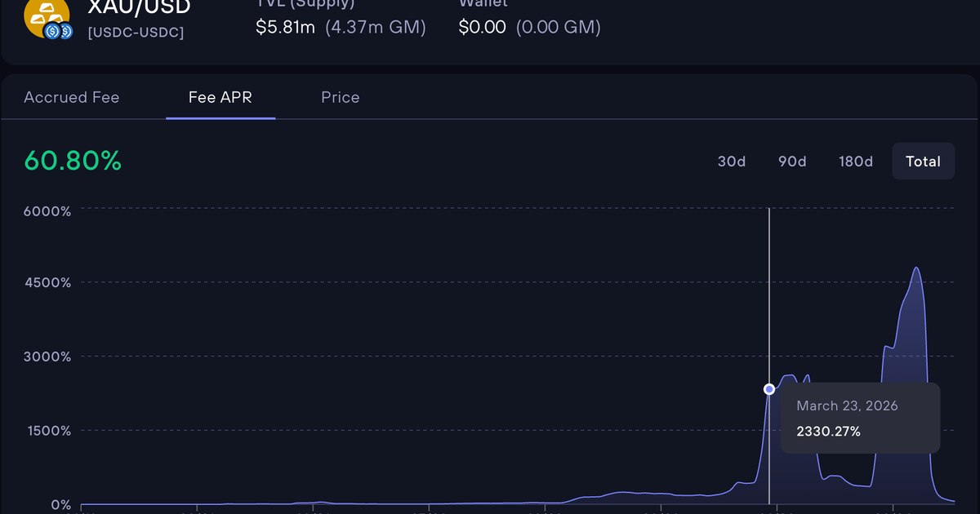The image size is (980, 514).
Task: Click the tallest peak of the APR chart
Action: [x=916, y=268]
